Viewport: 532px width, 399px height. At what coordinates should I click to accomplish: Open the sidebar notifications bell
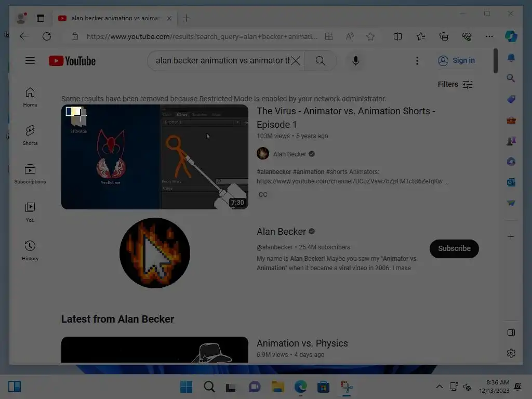tap(511, 58)
